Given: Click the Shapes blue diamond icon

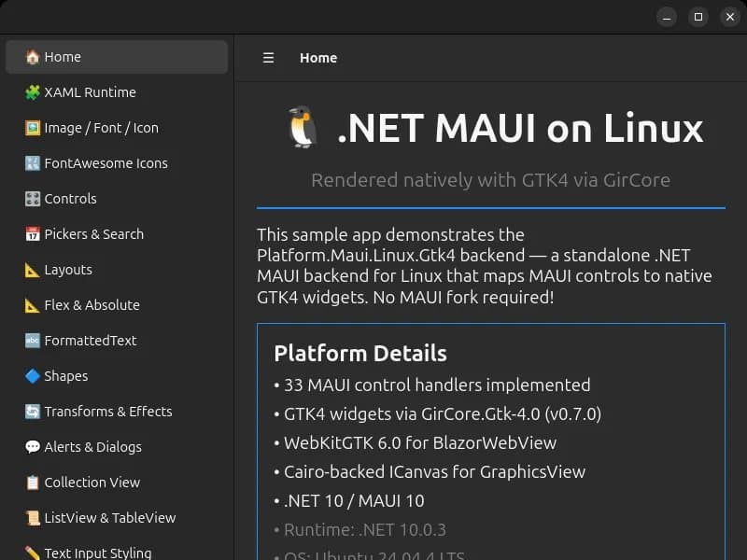Looking at the screenshot, I should pyautogui.click(x=30, y=376).
